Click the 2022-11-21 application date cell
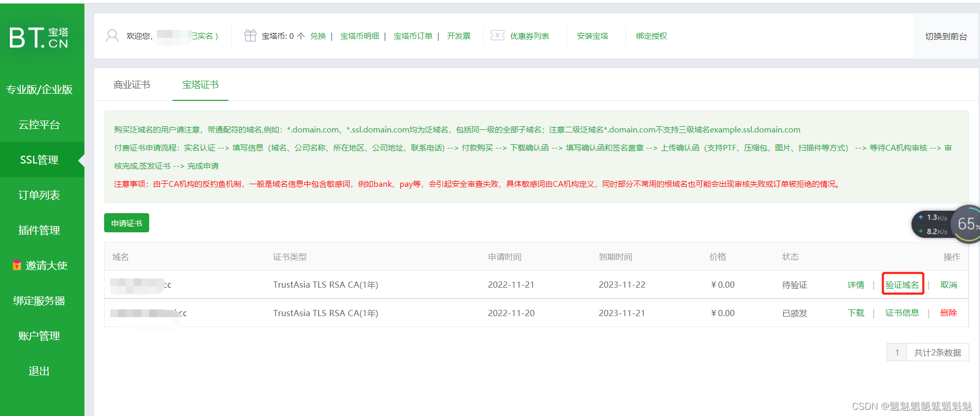This screenshot has width=980, height=416. [x=511, y=285]
